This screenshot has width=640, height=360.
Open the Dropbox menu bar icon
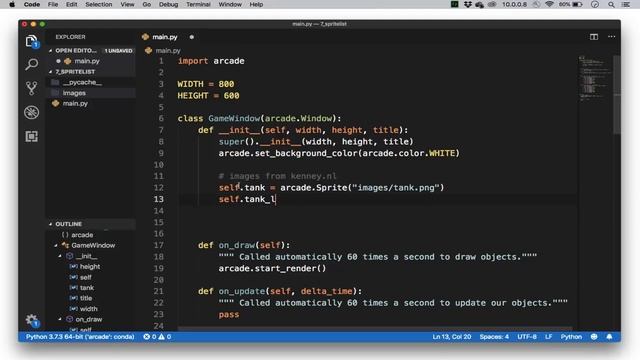click(468, 4)
